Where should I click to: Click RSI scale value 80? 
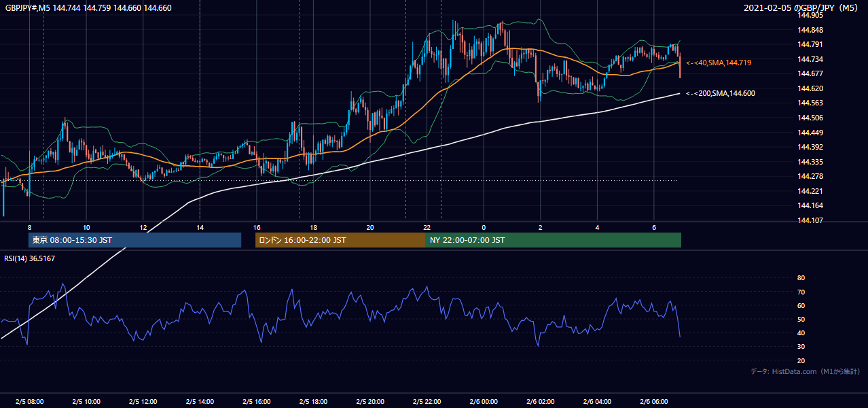tap(801, 278)
